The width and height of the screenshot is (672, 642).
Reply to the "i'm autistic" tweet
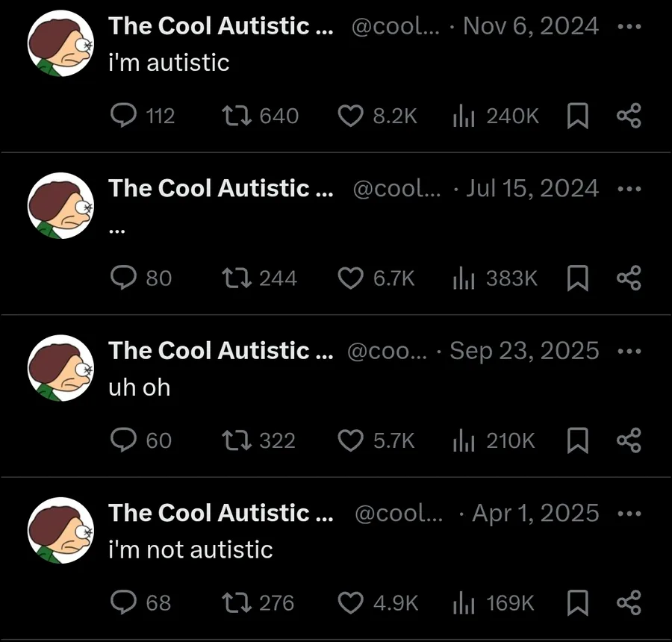[x=122, y=116]
